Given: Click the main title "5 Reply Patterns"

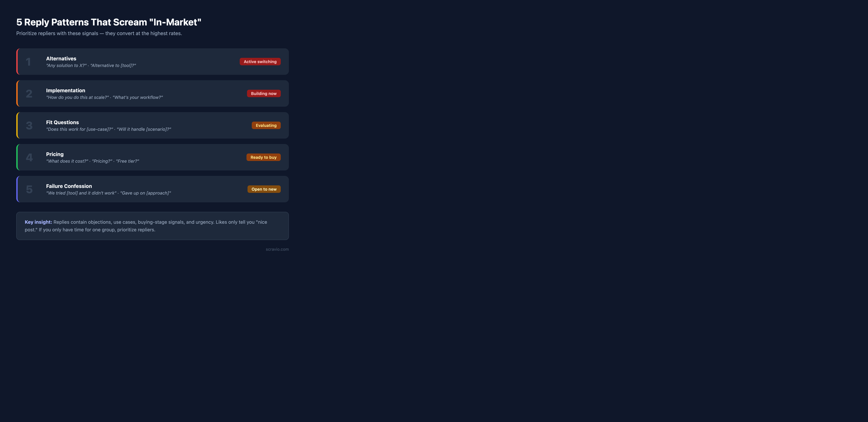Looking at the screenshot, I should click(x=108, y=22).
